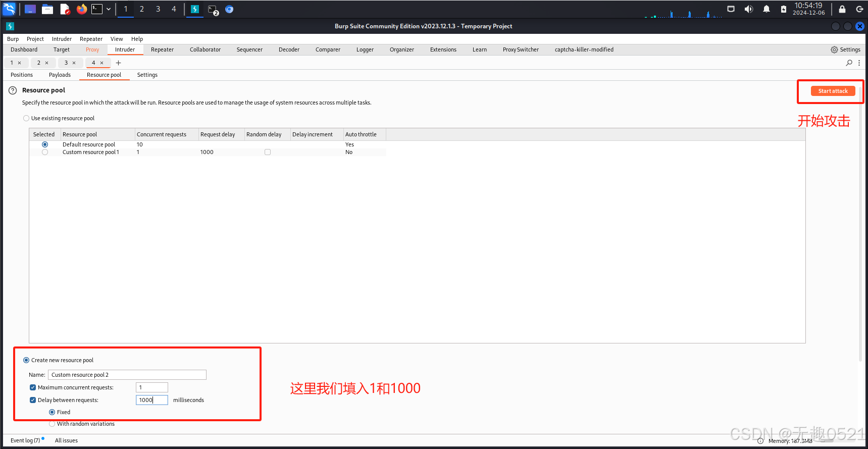
Task: Open the Event log
Action: (25, 440)
